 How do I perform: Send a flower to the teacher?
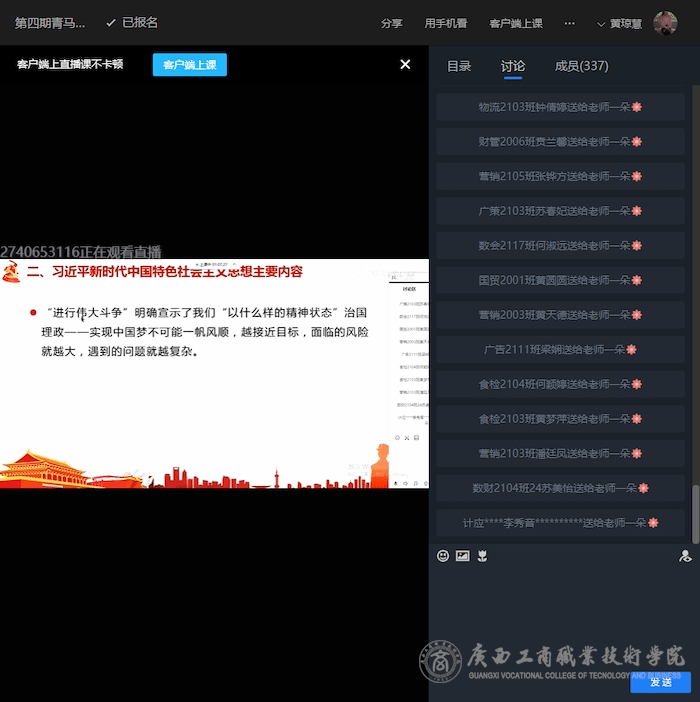coord(481,556)
